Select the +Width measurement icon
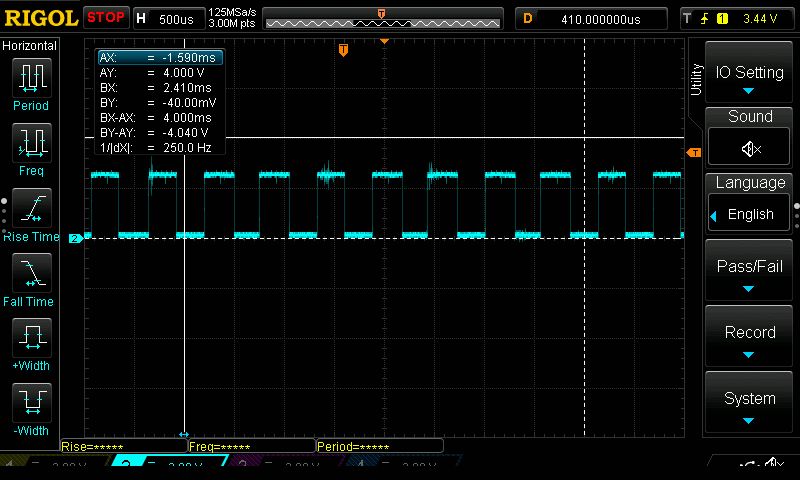 (32, 338)
